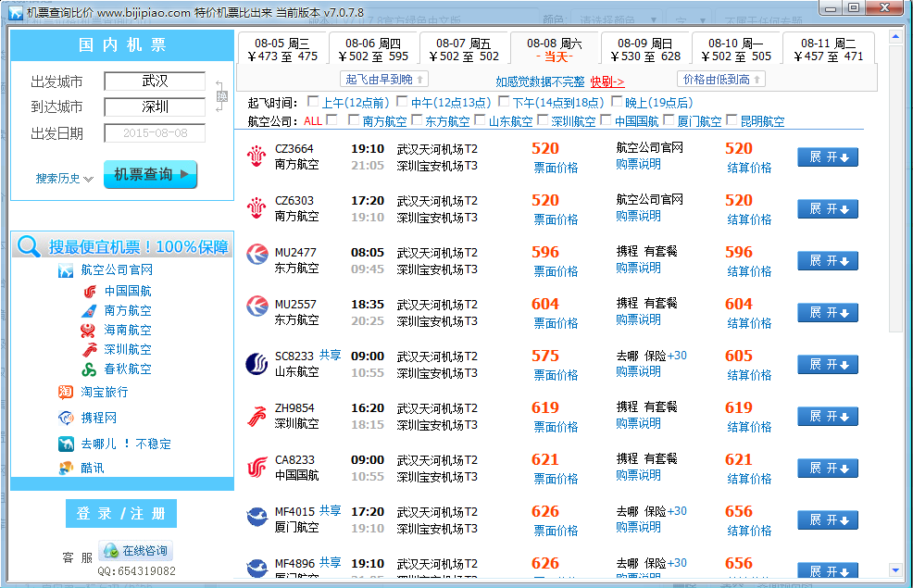Click the Shandong Airlines logo for flight SC8233

[256, 364]
